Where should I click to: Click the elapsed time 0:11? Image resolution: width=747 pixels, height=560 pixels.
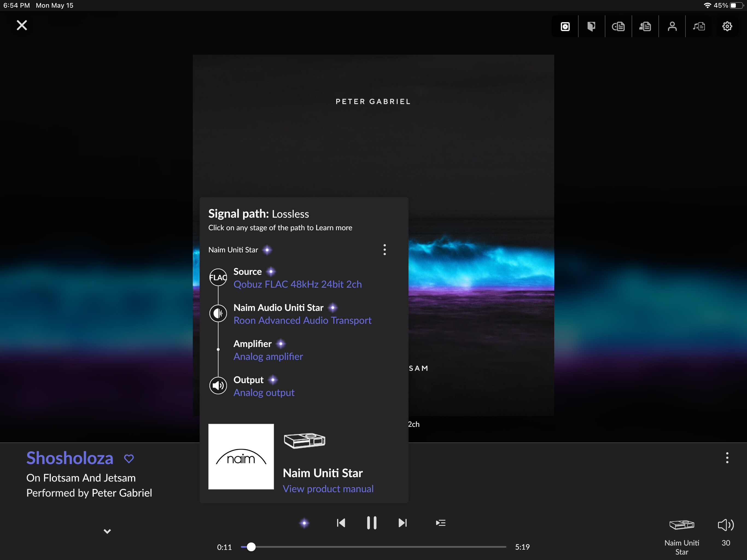[x=224, y=547]
